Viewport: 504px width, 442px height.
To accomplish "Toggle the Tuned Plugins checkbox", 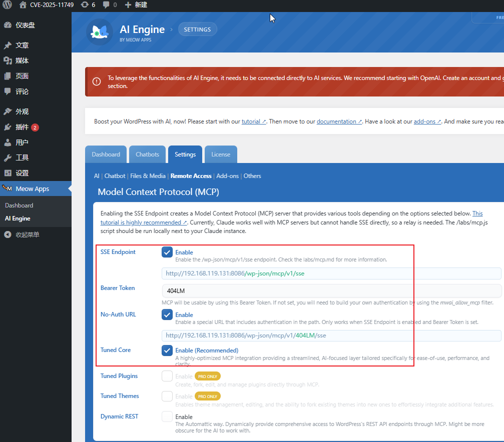I will pos(167,376).
